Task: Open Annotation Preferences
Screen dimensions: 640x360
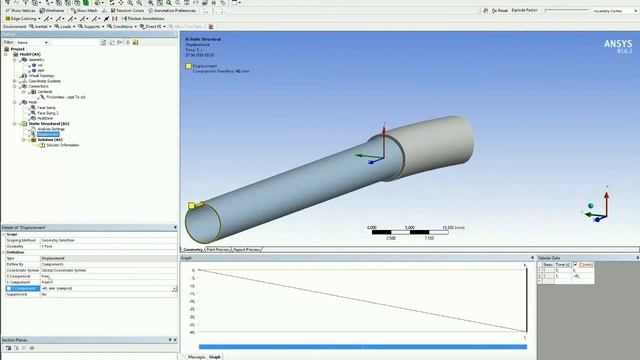Action: tap(172, 11)
